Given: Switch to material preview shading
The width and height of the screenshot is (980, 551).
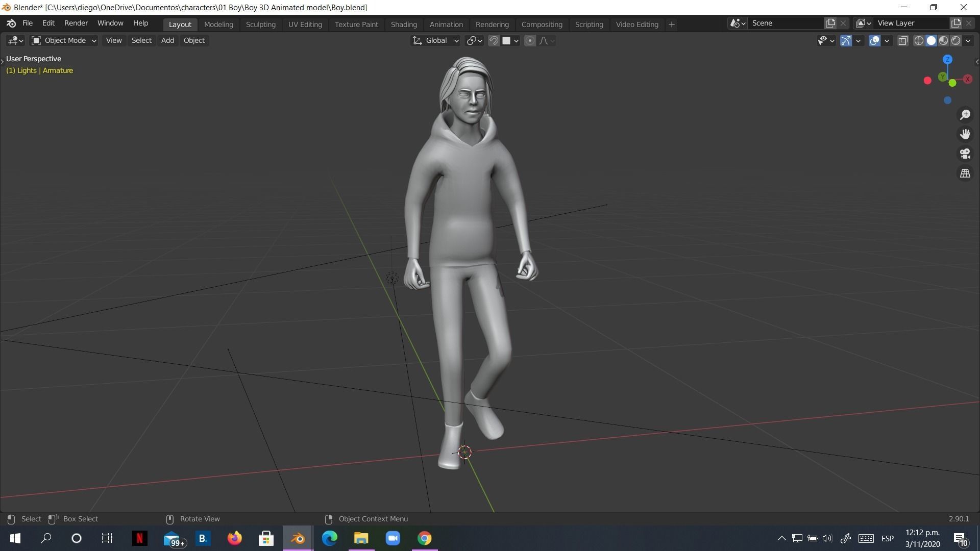Looking at the screenshot, I should point(944,41).
